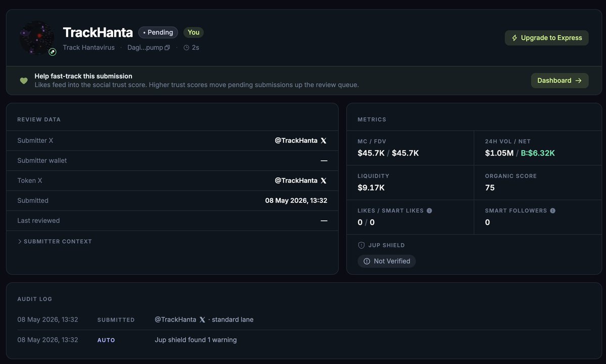Click the Upgrade to Express button
The image size is (606, 364).
546,38
